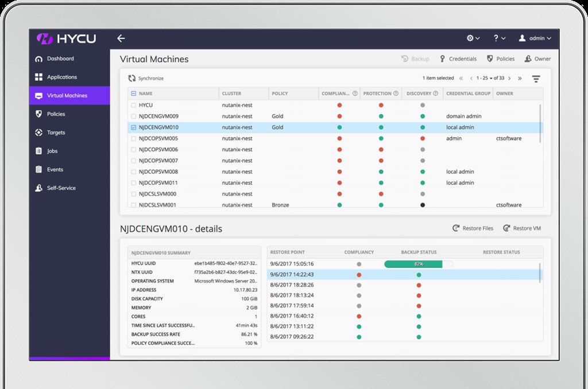Image resolution: width=588 pixels, height=389 pixels.
Task: Click the Restore Files icon
Action: 456,228
